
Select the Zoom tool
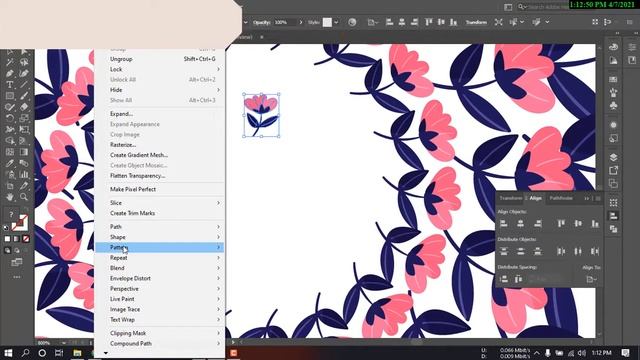[24, 197]
